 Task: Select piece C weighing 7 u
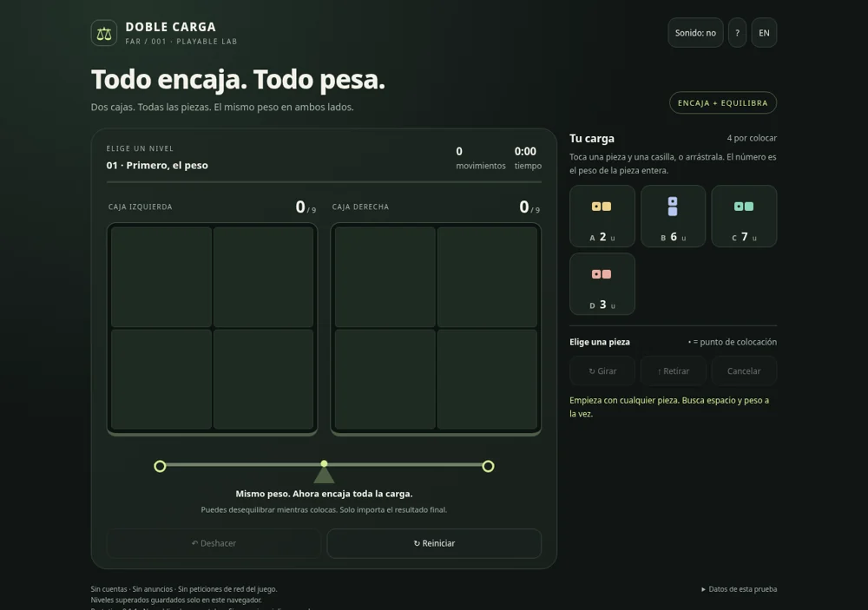(744, 216)
